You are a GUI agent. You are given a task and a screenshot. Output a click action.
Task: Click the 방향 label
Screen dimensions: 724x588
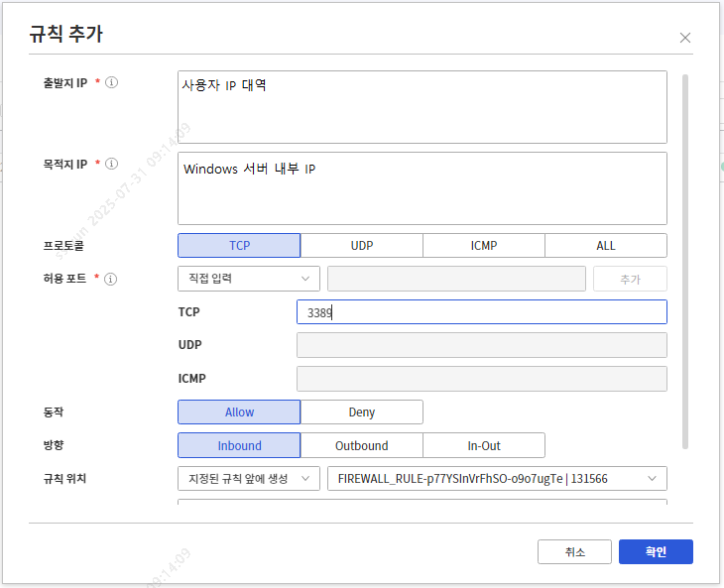(x=54, y=445)
